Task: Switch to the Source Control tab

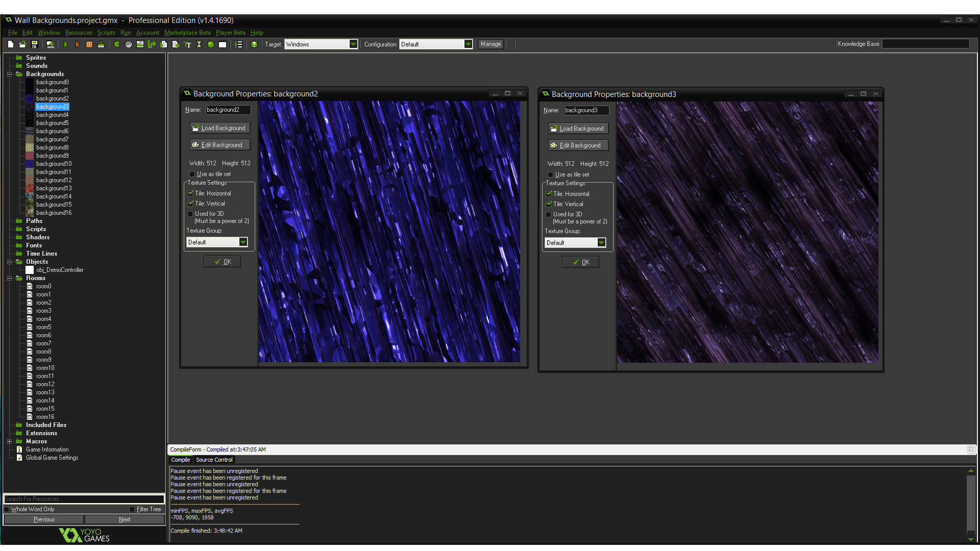Action: pyautogui.click(x=214, y=460)
